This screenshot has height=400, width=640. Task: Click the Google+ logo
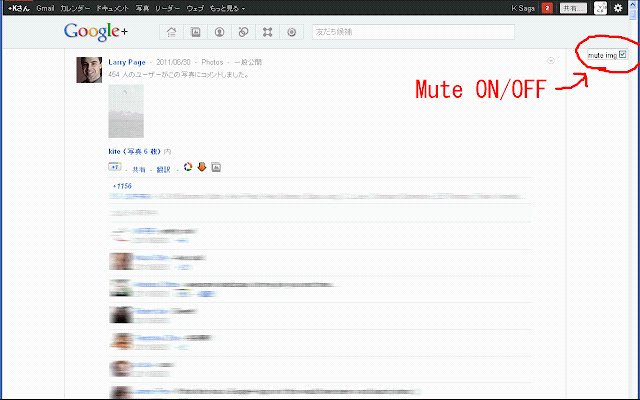(x=96, y=32)
